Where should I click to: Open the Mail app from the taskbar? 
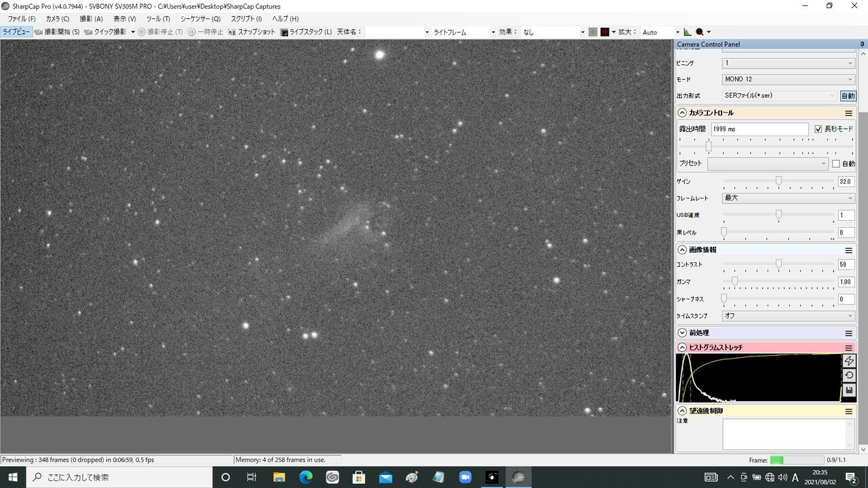click(x=385, y=477)
